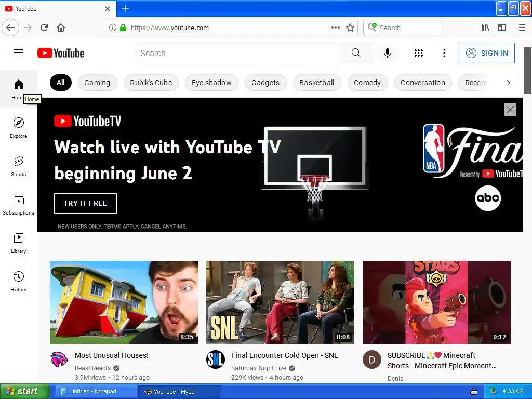Click the keyboard icon in system tray
Viewport: 532px width, 399px height.
pos(474,392)
